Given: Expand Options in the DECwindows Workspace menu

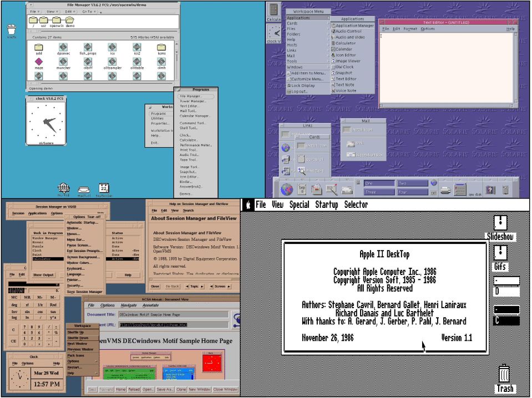Looking at the screenshot, I should [x=83, y=361].
